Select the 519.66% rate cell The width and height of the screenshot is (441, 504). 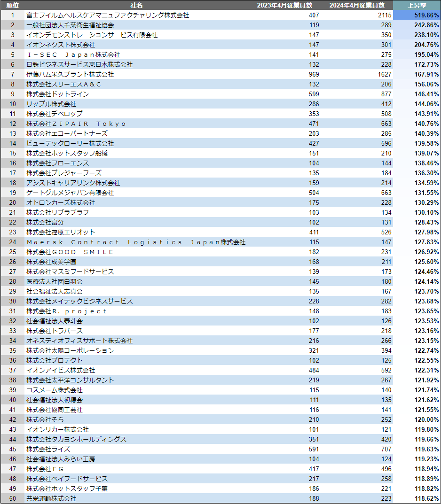coord(417,15)
